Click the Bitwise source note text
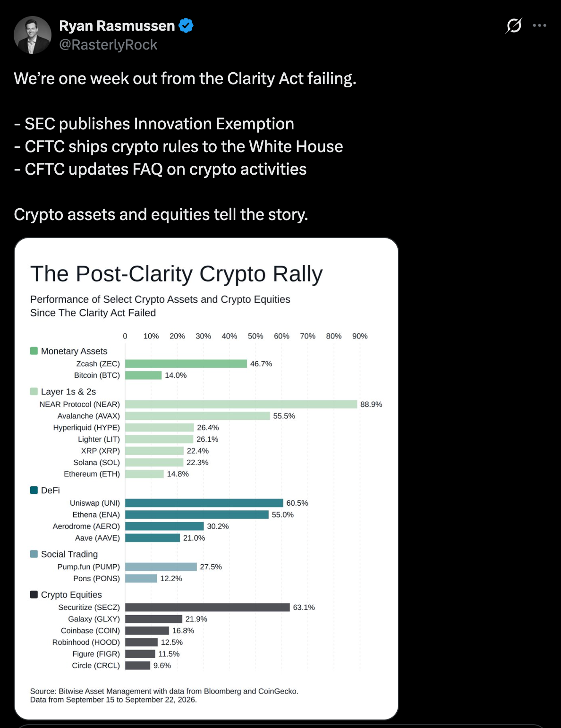The height and width of the screenshot is (728, 561). click(x=164, y=695)
